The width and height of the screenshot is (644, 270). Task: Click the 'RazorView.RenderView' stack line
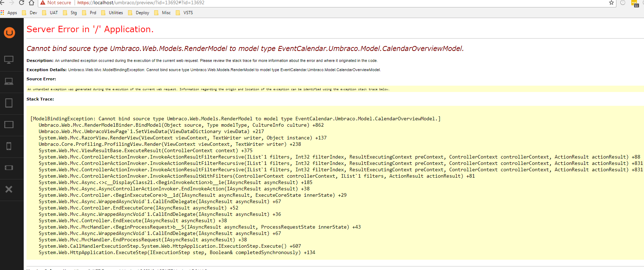pos(182,138)
